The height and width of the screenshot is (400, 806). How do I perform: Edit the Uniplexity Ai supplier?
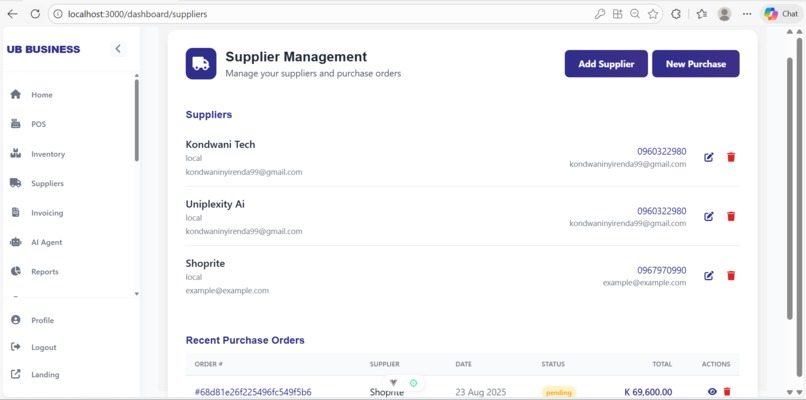[708, 216]
